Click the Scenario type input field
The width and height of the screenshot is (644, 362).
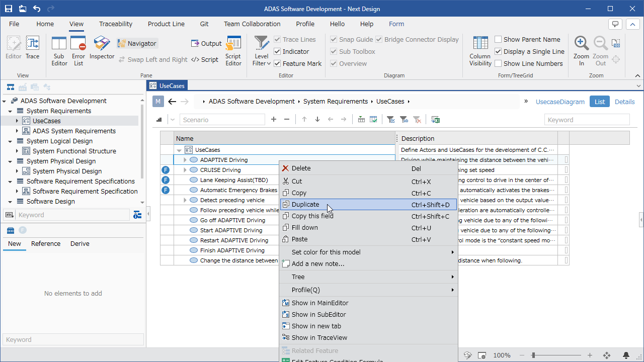[222, 120]
